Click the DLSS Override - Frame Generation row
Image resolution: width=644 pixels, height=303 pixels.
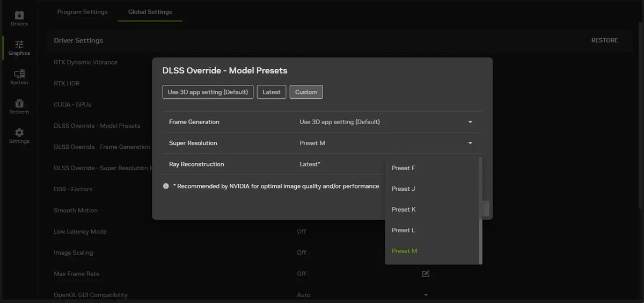[102, 147]
